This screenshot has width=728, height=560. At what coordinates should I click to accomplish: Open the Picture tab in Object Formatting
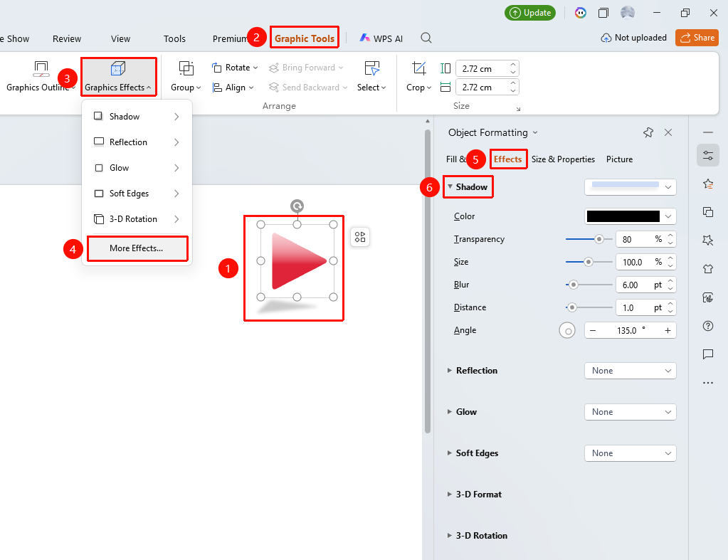click(x=619, y=159)
